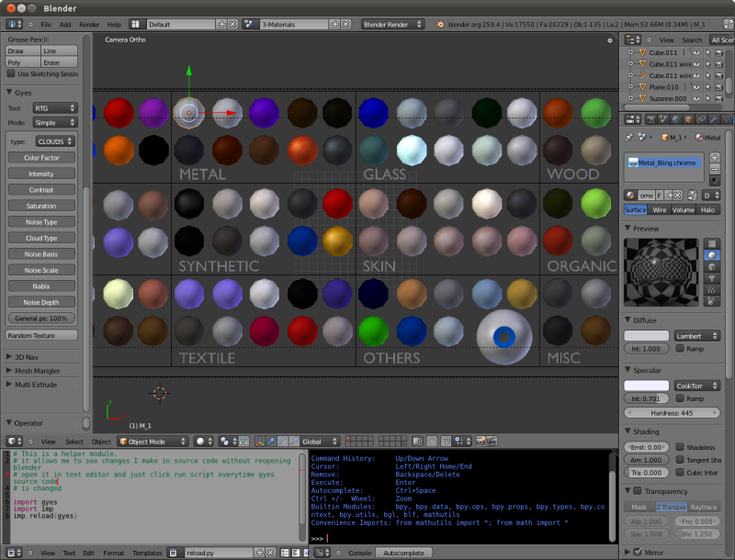The width and height of the screenshot is (735, 560).
Task: Select monkey preview type in Preview panel
Action: pos(711,278)
